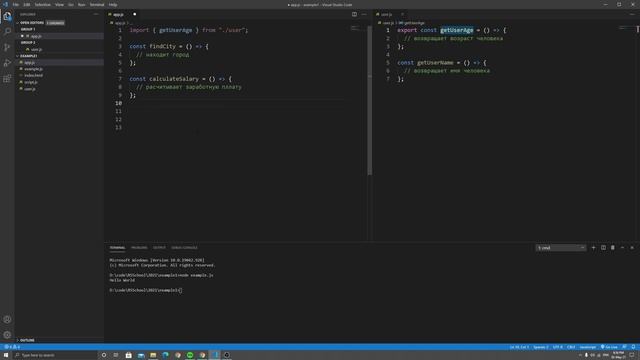Open the Search view in activity bar

[7, 31]
